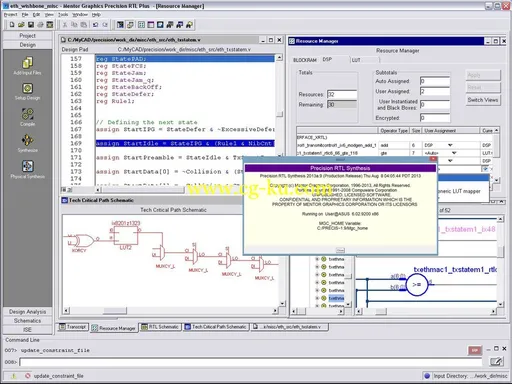Select code line "reg StateJam_q;"
Image resolution: width=512 pixels, height=384 pixels.
pos(125,80)
